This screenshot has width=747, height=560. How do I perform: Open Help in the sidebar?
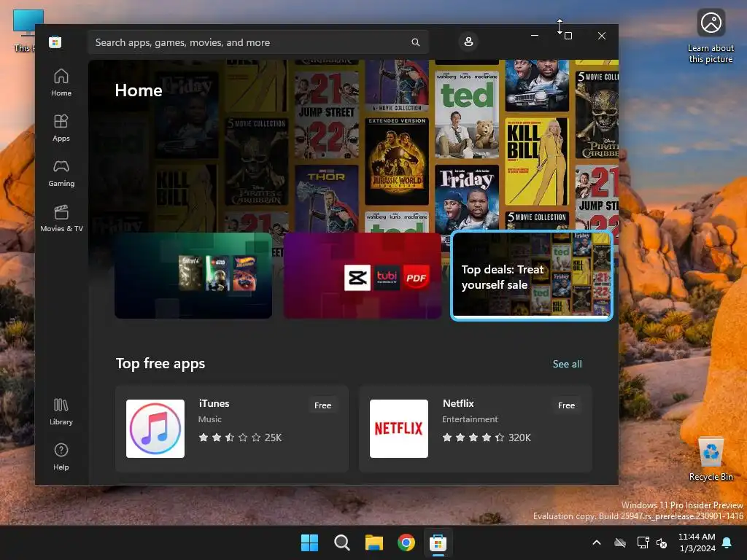[x=61, y=456]
